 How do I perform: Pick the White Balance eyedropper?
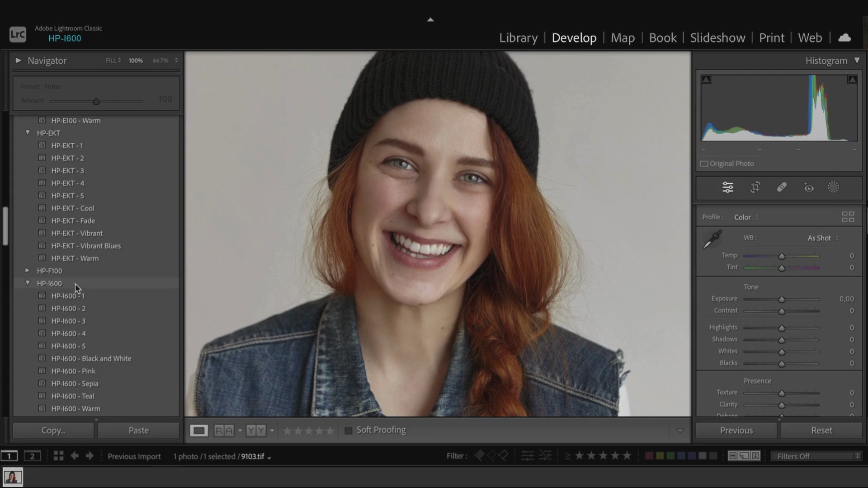pyautogui.click(x=712, y=239)
